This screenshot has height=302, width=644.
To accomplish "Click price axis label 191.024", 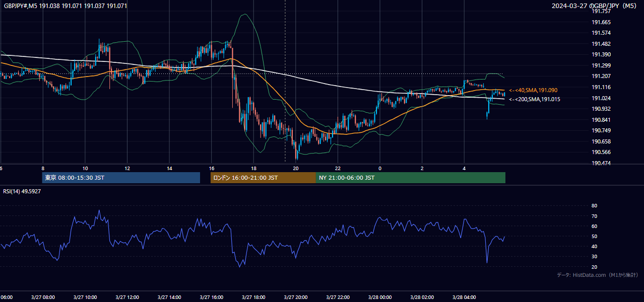I will coord(601,98).
